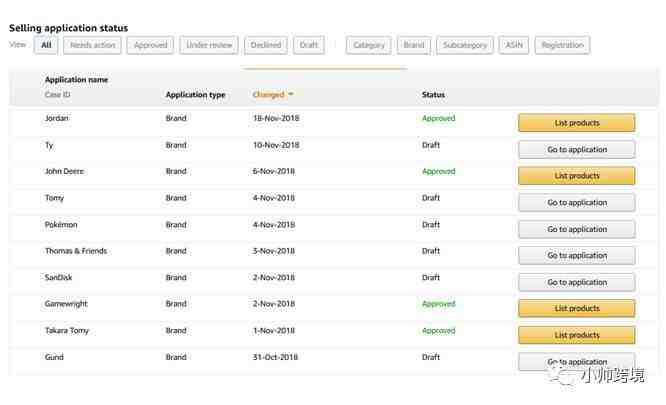Click the Gamewright application name

tap(66, 304)
